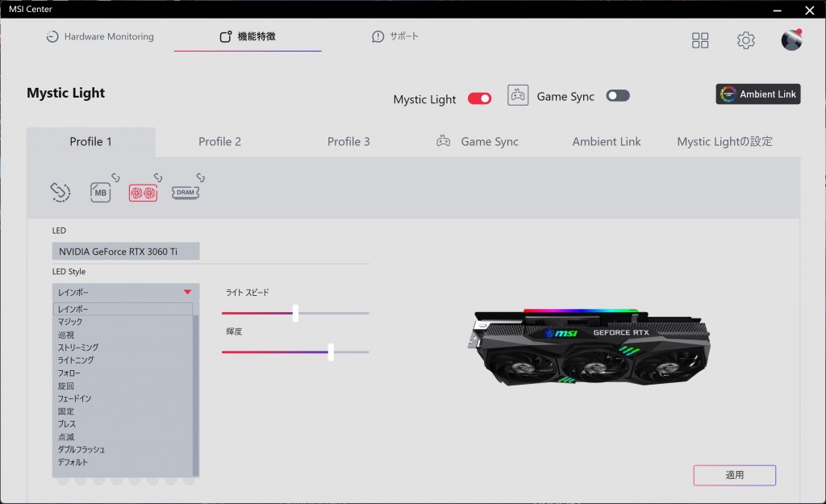Select the MB motherboard device icon
826x504 pixels.
click(100, 192)
